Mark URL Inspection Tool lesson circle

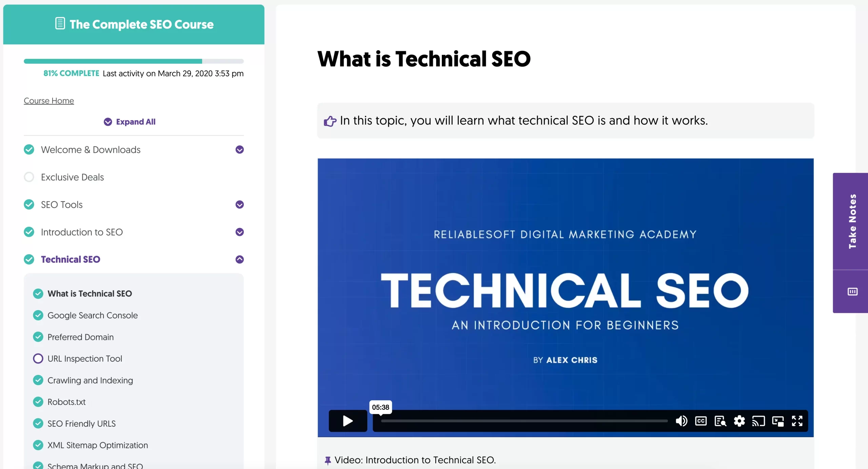38,359
